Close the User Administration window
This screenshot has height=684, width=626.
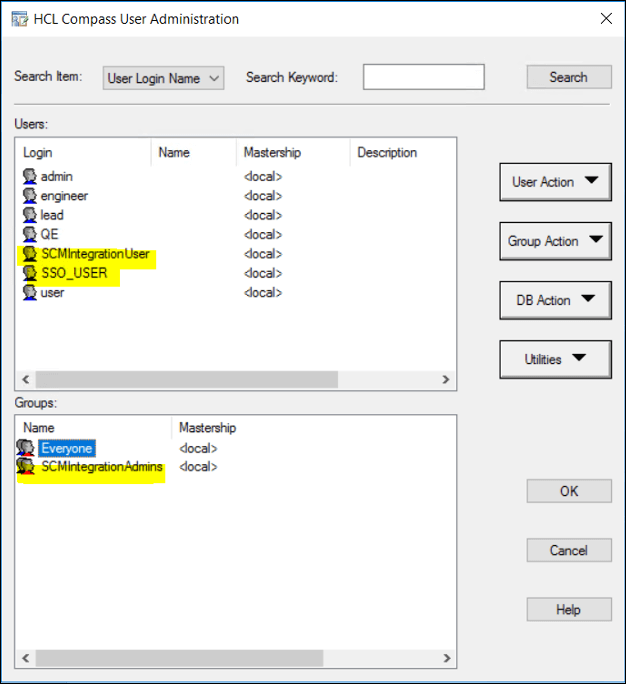pyautogui.click(x=606, y=19)
